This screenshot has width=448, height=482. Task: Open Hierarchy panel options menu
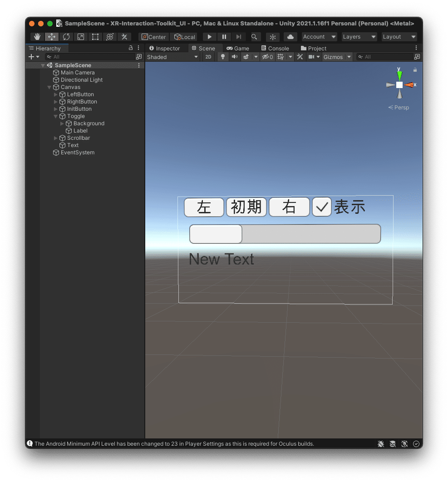[x=138, y=48]
